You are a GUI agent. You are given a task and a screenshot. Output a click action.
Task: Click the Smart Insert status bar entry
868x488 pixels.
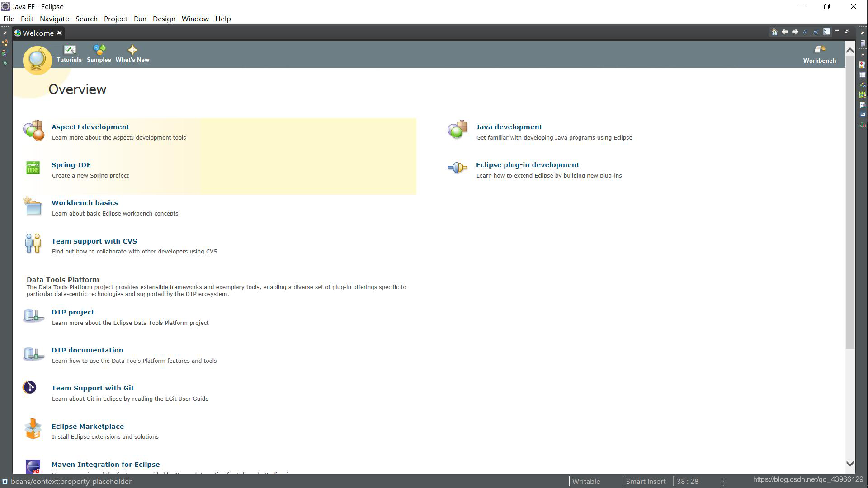pyautogui.click(x=646, y=482)
